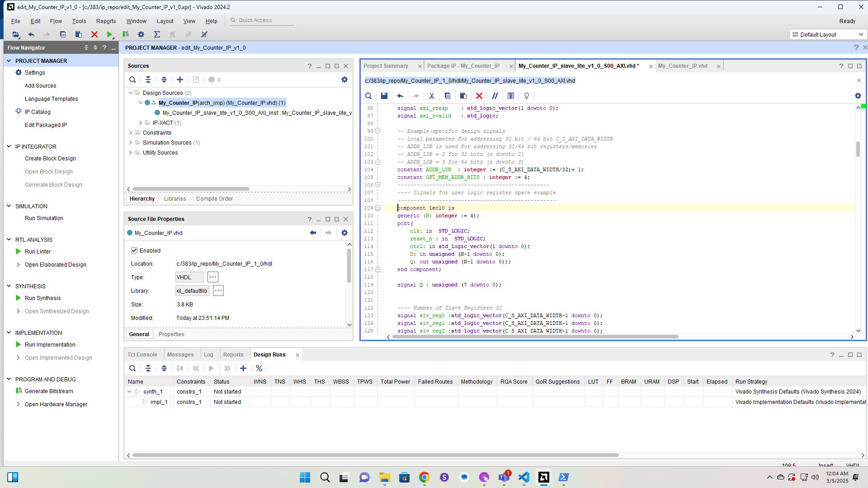
Task: Click the percent icon in Design Runs
Action: [x=259, y=368]
